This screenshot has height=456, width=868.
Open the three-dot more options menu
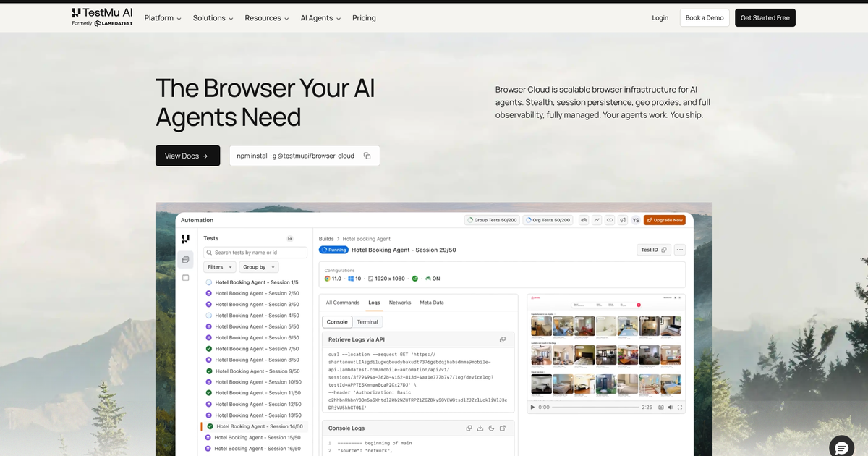click(679, 250)
